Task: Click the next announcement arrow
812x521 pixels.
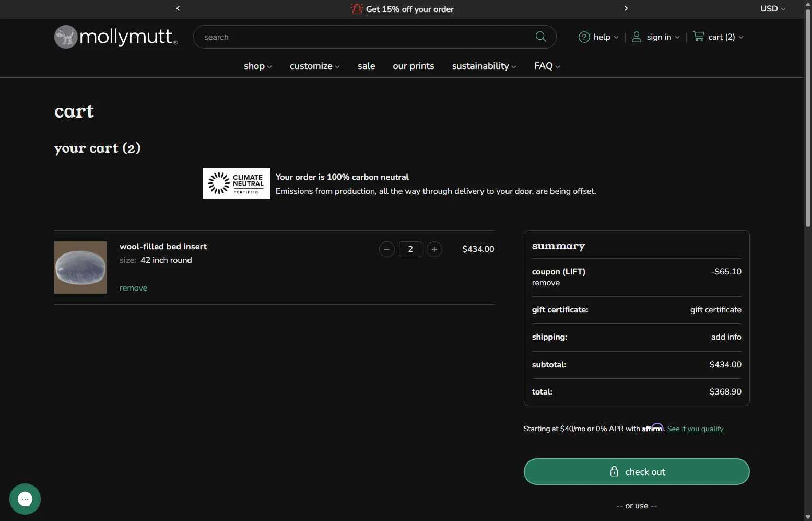Action: (626, 8)
